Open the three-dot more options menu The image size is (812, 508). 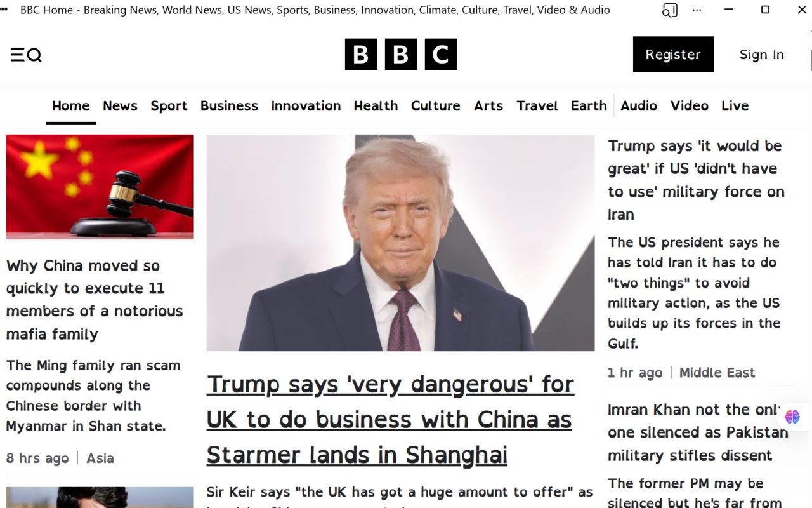[697, 10]
